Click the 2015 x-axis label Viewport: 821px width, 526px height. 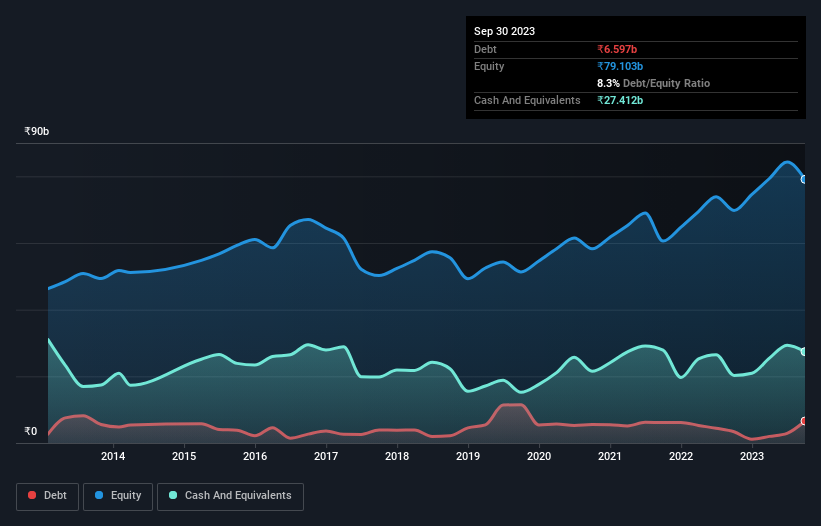point(184,456)
